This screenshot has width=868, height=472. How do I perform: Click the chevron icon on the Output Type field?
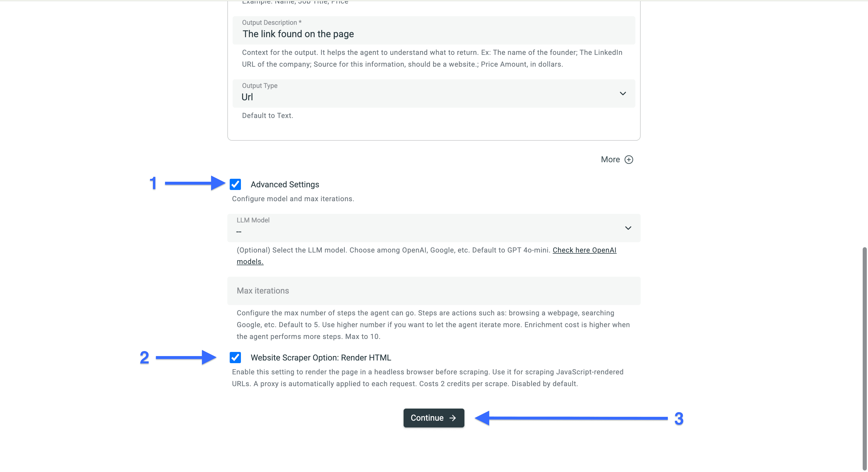tap(623, 94)
